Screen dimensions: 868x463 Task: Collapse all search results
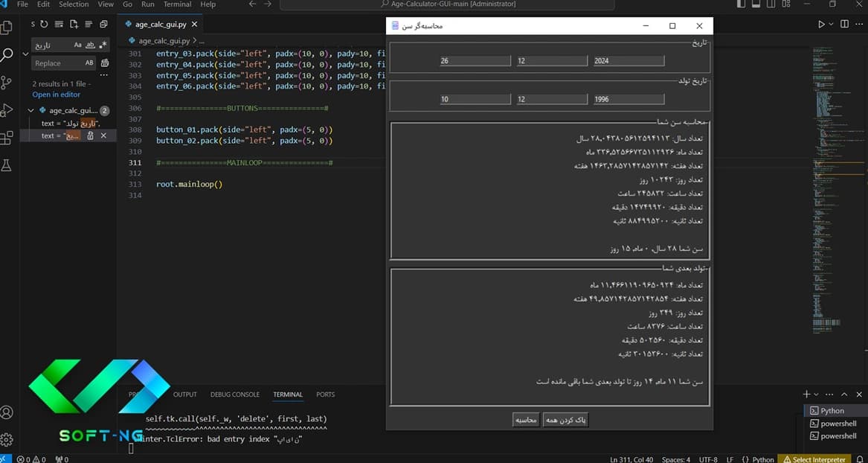click(103, 25)
